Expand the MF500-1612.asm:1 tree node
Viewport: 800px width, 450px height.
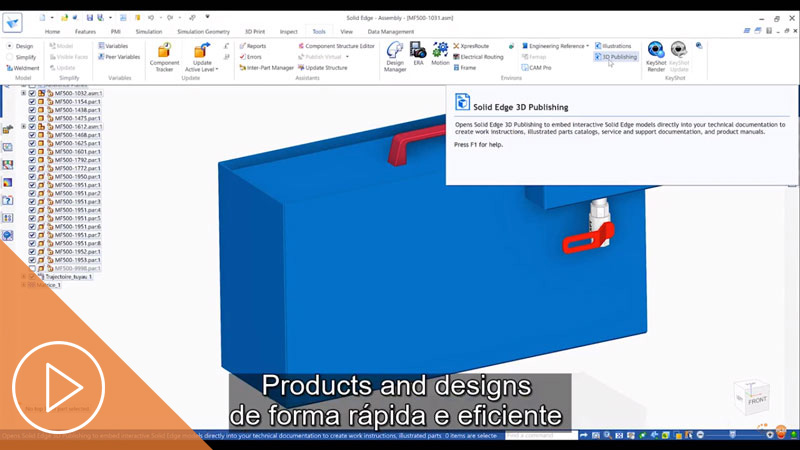tap(23, 127)
